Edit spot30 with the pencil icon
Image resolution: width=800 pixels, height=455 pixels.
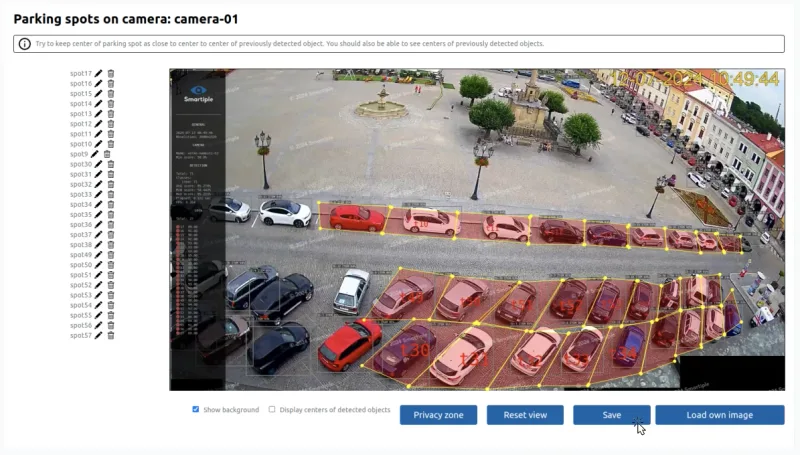click(x=98, y=164)
